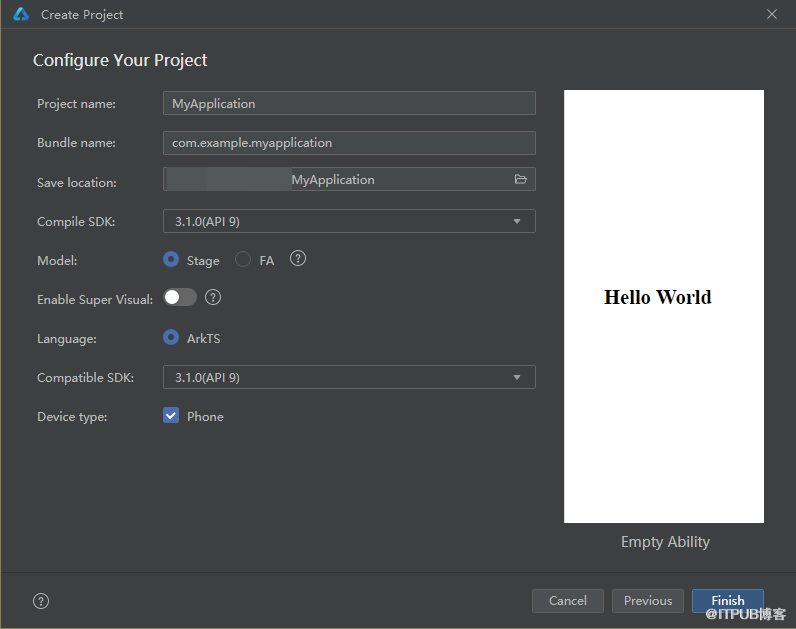Open the Compile SDK dropdown
Viewport: 796px width, 629px height.
coord(349,221)
